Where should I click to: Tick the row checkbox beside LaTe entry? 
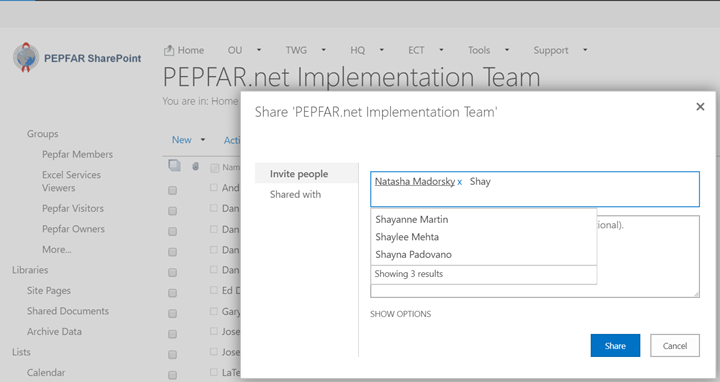coord(172,375)
